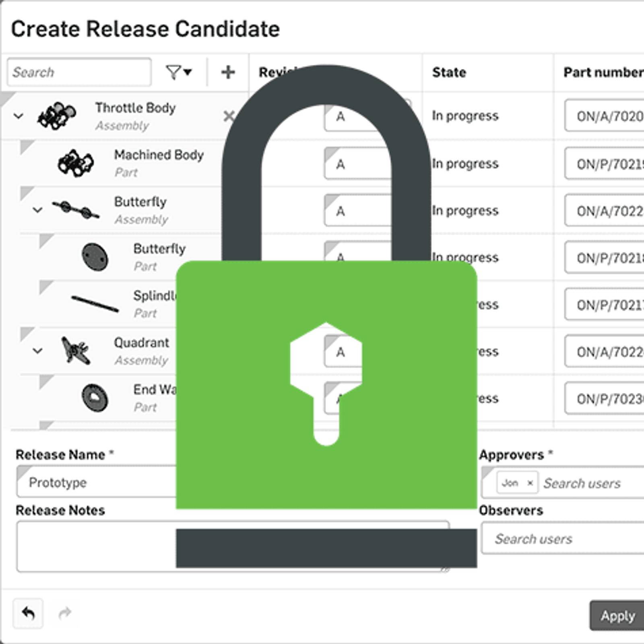
Task: Click the Spindle part icon
Action: pos(95,304)
